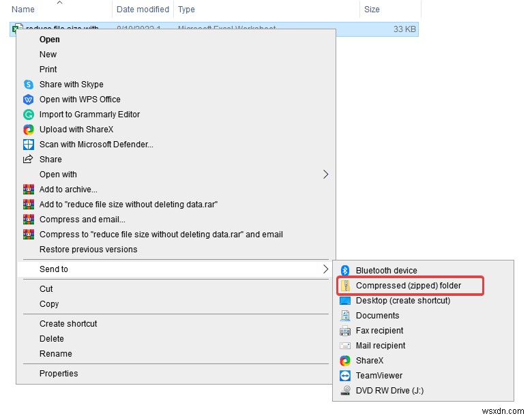The height and width of the screenshot is (418, 532).
Task: Click the Documents icon in the submenu
Action: pyautogui.click(x=345, y=316)
